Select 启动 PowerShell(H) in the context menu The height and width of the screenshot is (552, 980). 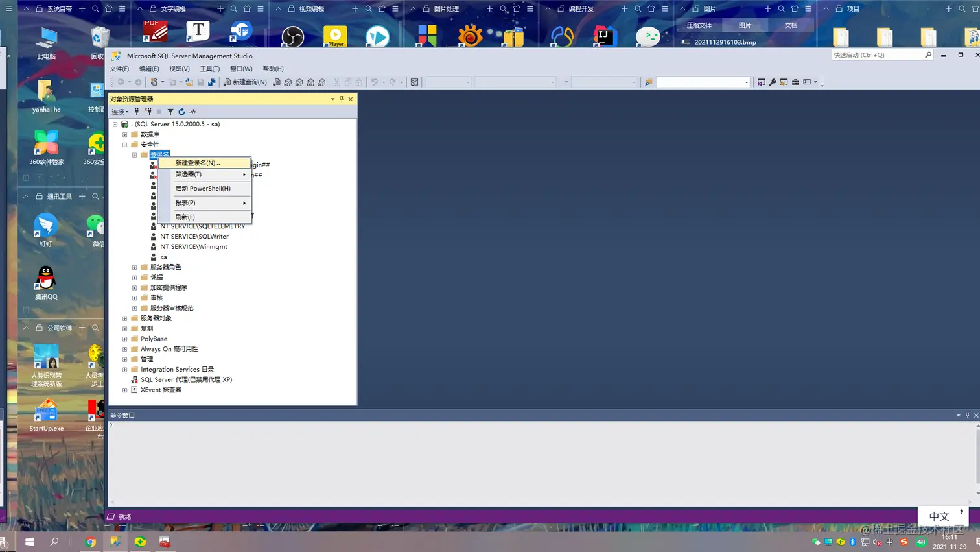205,189
